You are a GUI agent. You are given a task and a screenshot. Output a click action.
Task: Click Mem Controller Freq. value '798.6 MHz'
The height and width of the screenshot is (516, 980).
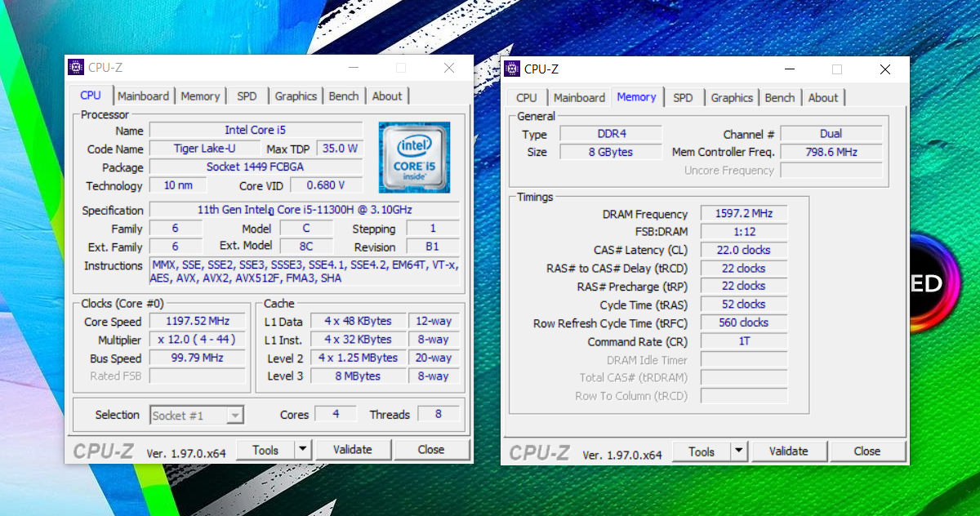831,152
